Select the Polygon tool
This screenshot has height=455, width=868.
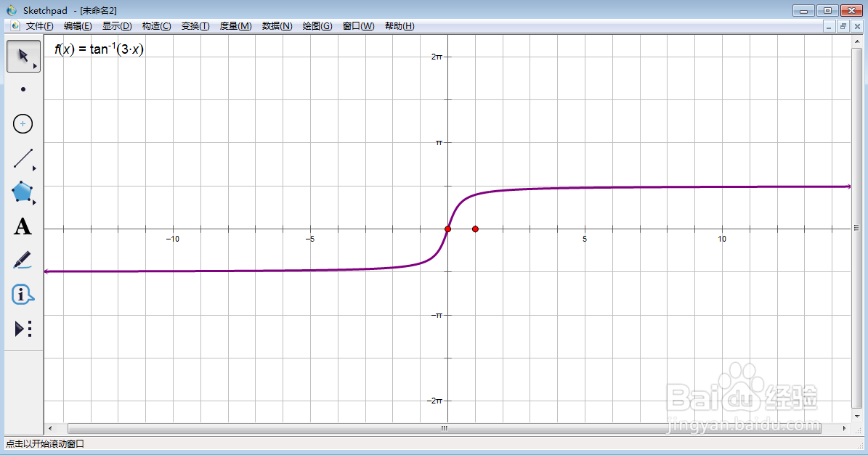(x=23, y=192)
